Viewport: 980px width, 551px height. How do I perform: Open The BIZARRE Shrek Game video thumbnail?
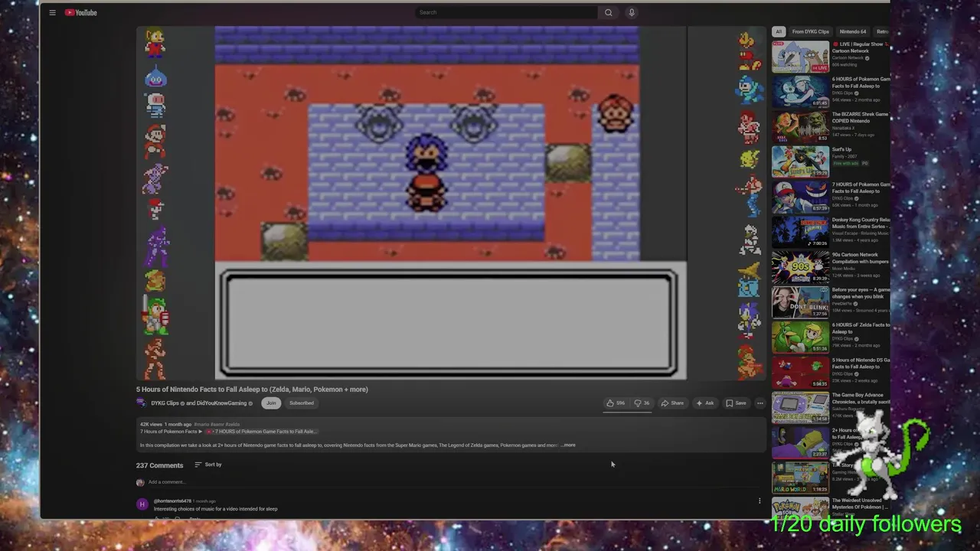tap(800, 128)
